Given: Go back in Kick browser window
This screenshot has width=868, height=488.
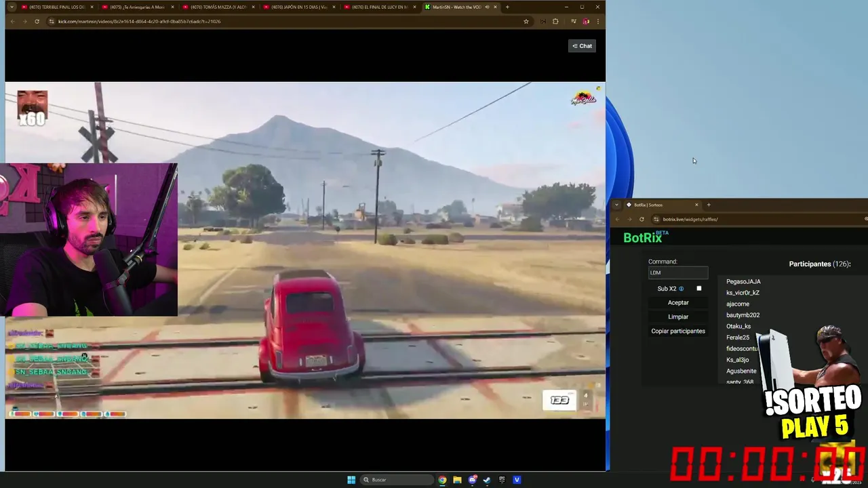Looking at the screenshot, I should [x=12, y=21].
